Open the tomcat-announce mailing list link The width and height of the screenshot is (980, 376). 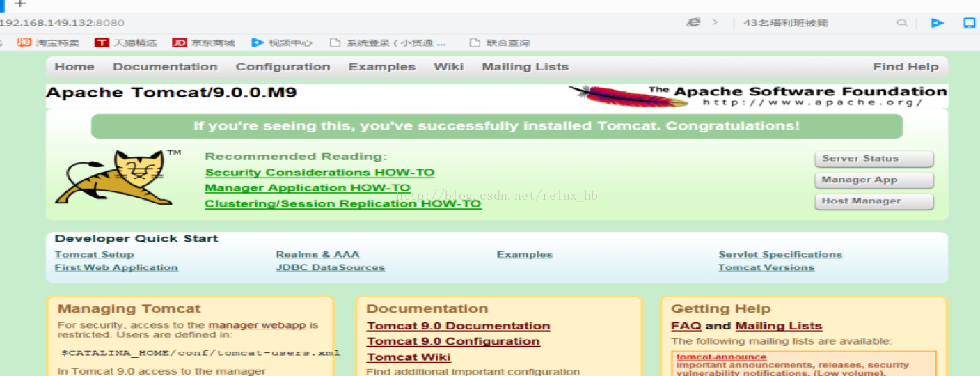point(721,357)
